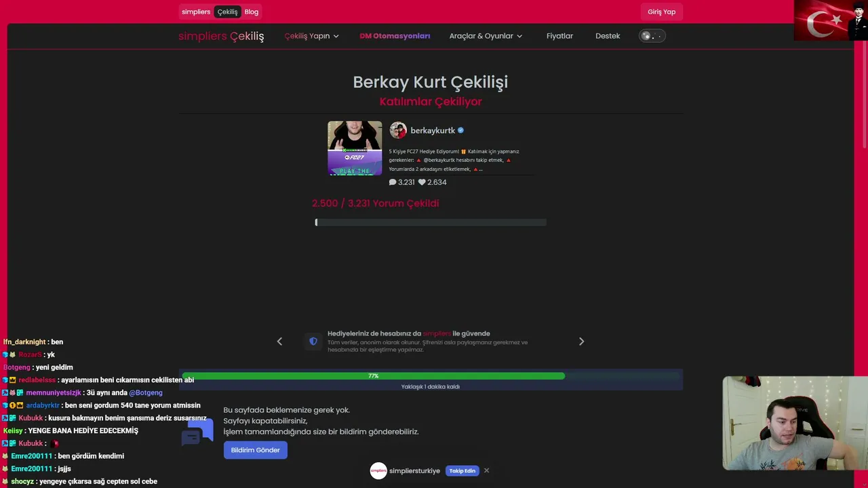
Task: Click the simpliersturkiye round logo avatar
Action: click(x=378, y=470)
